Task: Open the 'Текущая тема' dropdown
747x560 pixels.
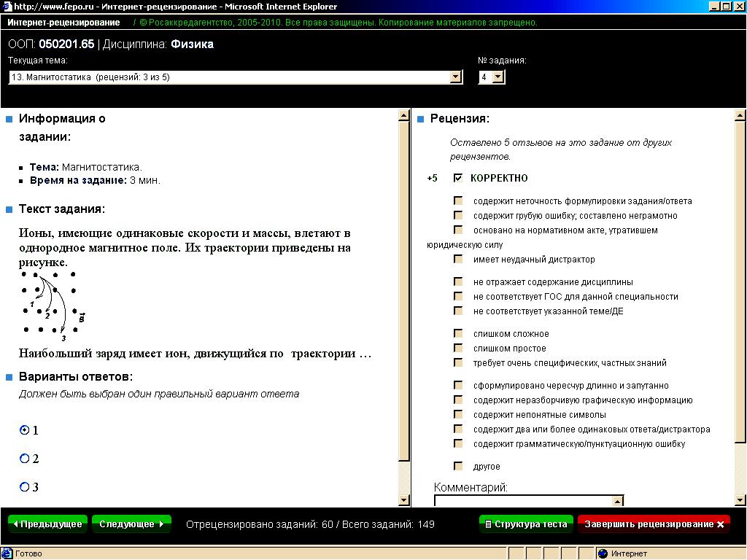Action: tap(236, 77)
